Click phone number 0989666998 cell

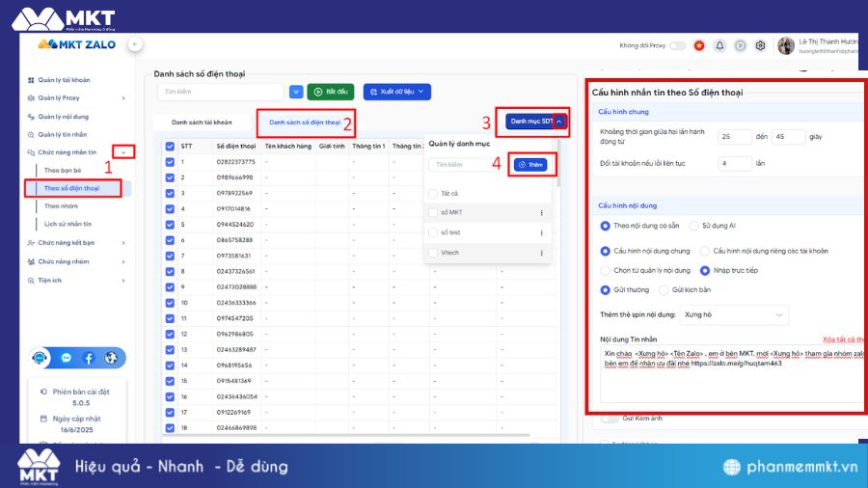(234, 177)
